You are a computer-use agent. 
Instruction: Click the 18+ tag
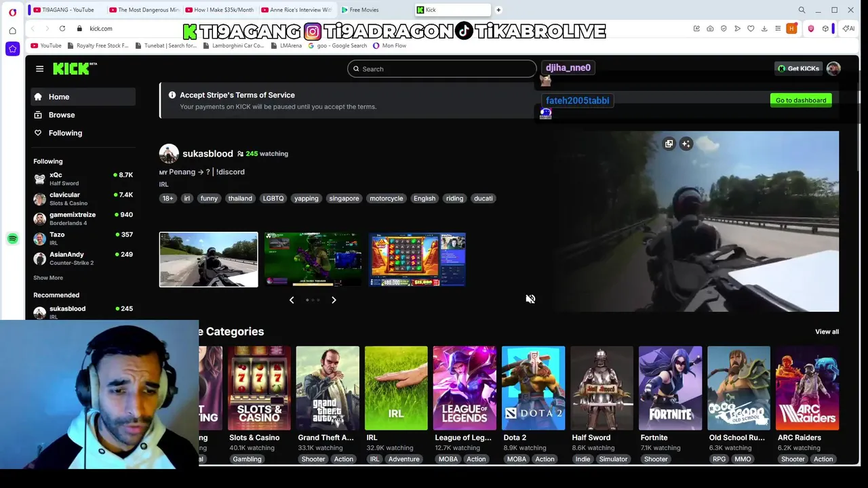pos(167,199)
